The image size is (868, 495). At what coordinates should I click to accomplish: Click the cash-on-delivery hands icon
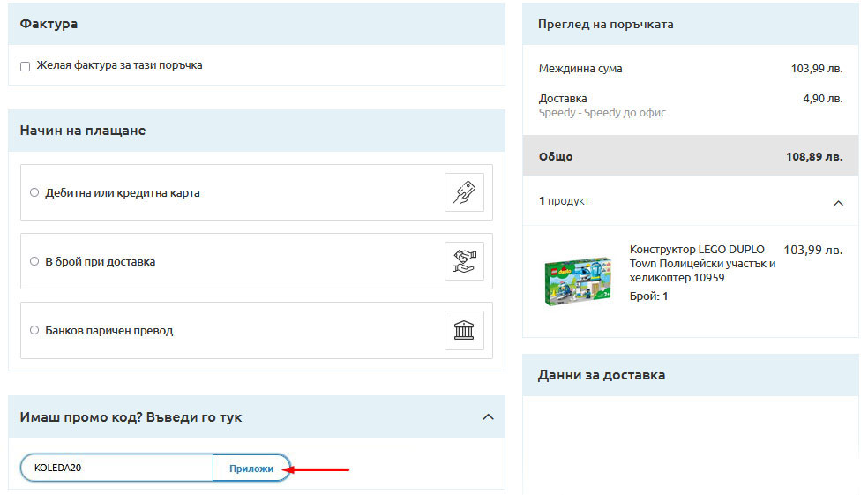tap(464, 261)
